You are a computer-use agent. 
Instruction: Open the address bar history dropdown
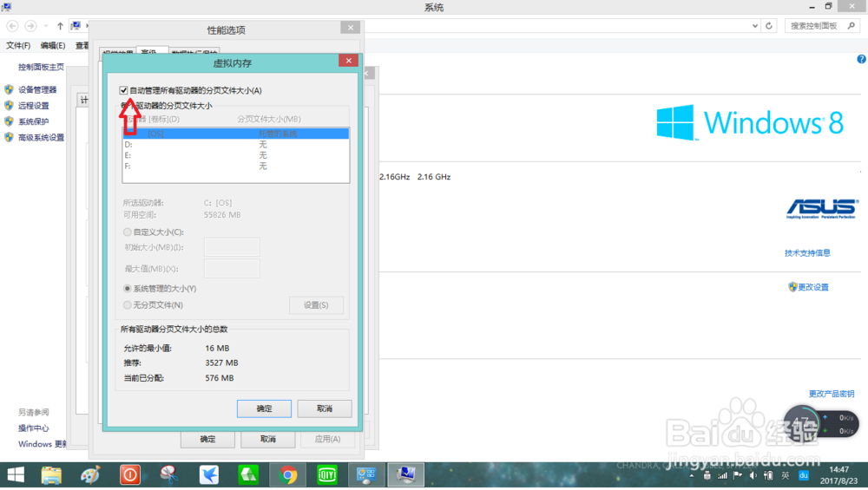tap(754, 26)
